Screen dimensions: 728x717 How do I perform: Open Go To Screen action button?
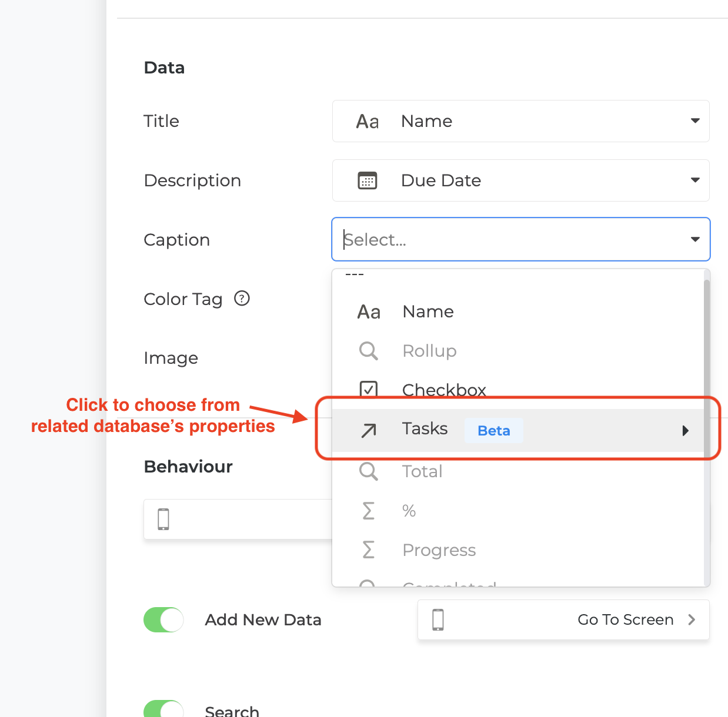point(625,619)
